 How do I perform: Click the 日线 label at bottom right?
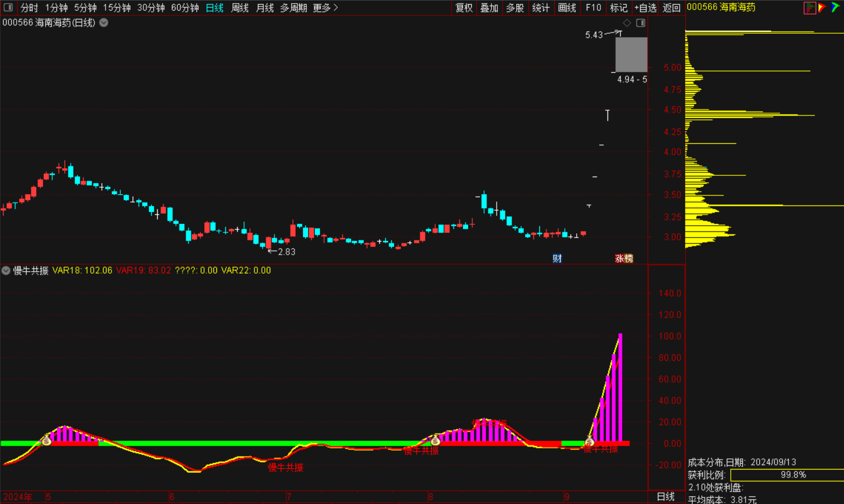666,496
